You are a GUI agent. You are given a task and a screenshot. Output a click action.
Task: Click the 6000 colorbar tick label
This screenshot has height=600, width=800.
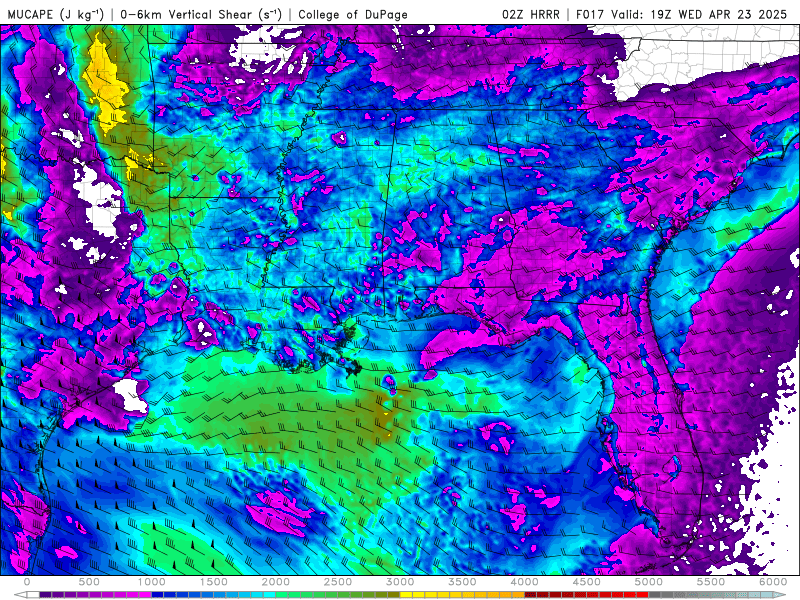coord(773,582)
